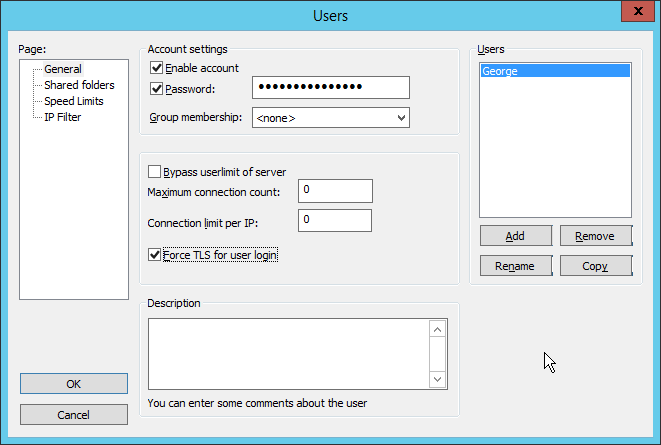Click the Add user button
This screenshot has height=445, width=661.
point(516,236)
